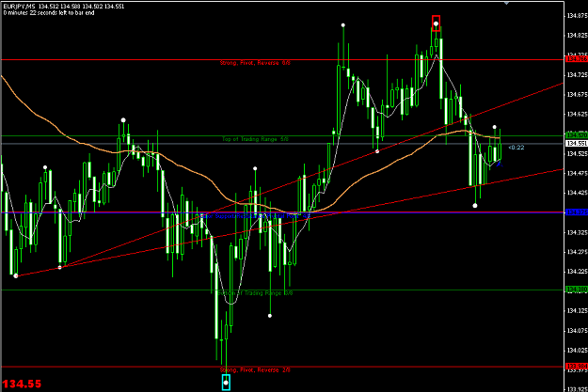Click the blue arrow marker near the latest candle
This screenshot has height=392, width=588.
tap(499, 163)
